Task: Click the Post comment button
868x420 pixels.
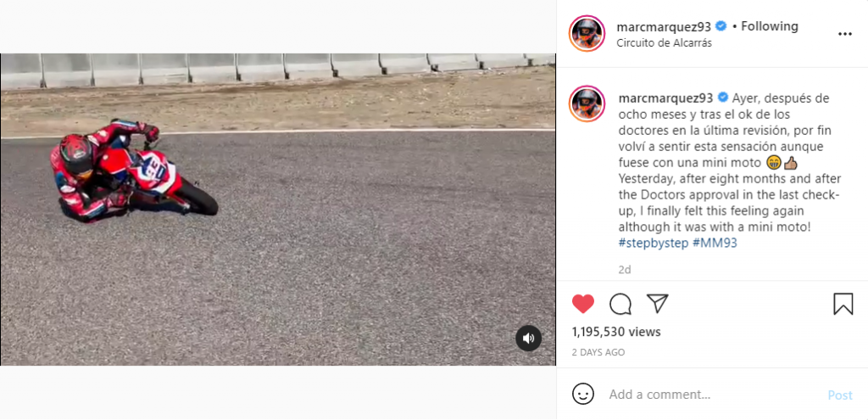Action: click(x=840, y=395)
